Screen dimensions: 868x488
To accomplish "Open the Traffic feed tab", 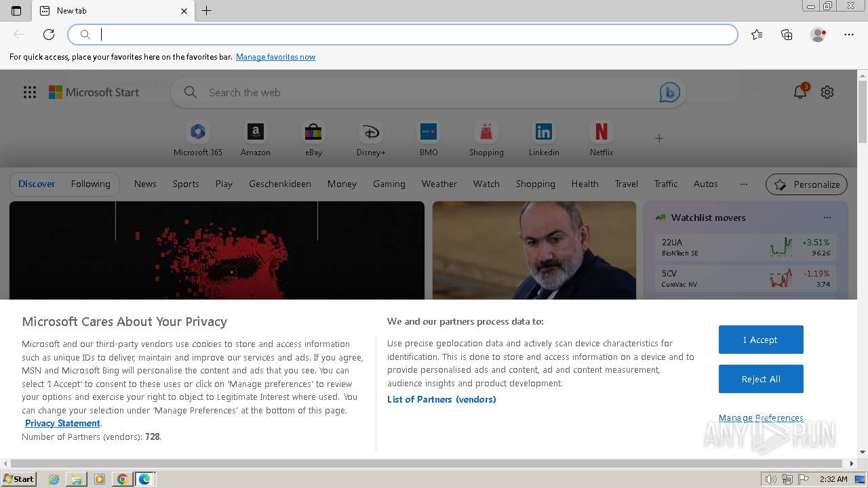I will click(x=666, y=184).
